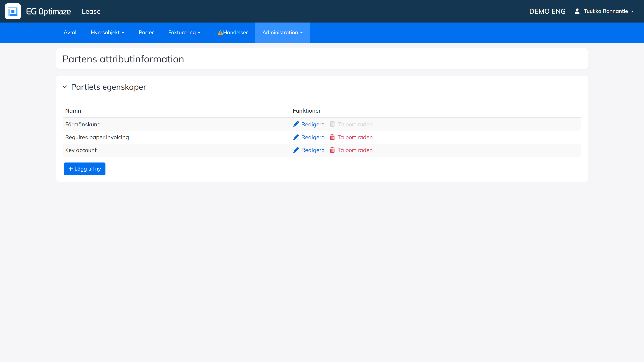This screenshot has width=644, height=362.
Task: Collapse the Partiets egenskaper section chevron
Action: (65, 87)
